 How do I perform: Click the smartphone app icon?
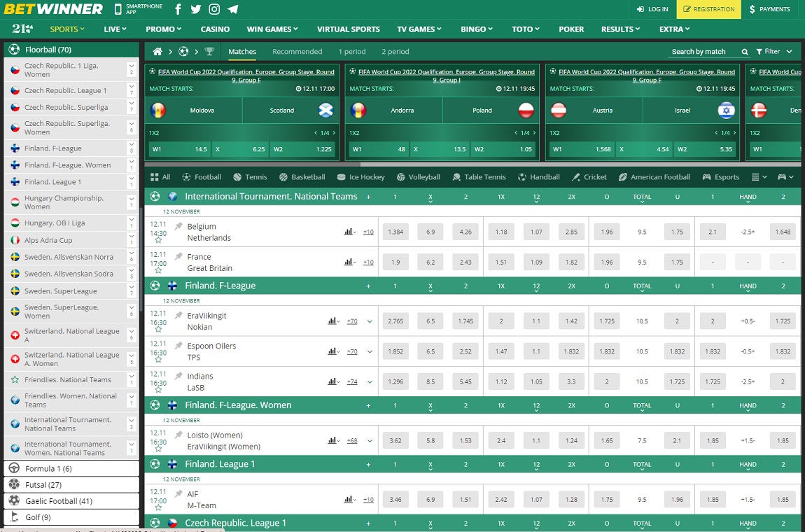[x=118, y=9]
